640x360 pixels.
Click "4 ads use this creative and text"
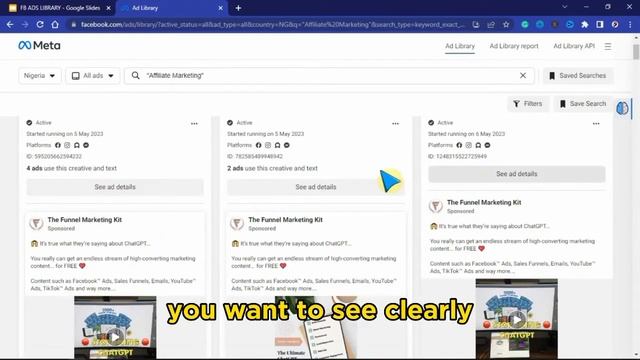[x=71, y=168]
